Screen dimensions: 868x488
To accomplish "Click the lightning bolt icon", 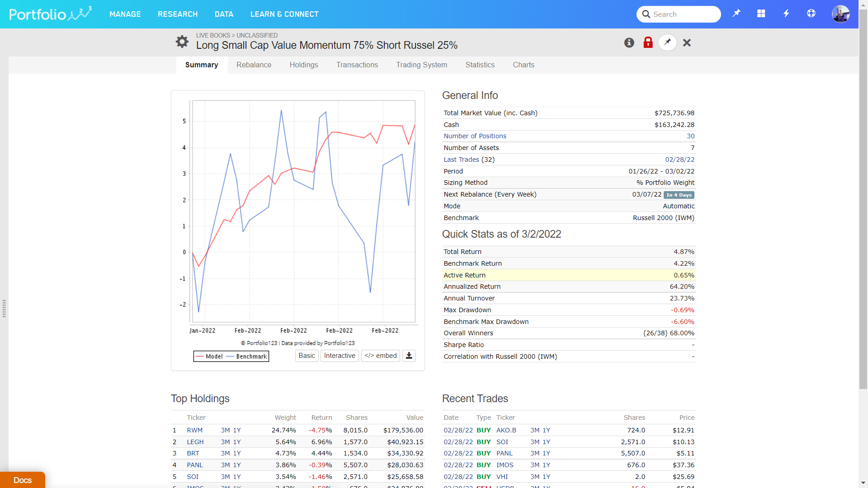I will [786, 14].
